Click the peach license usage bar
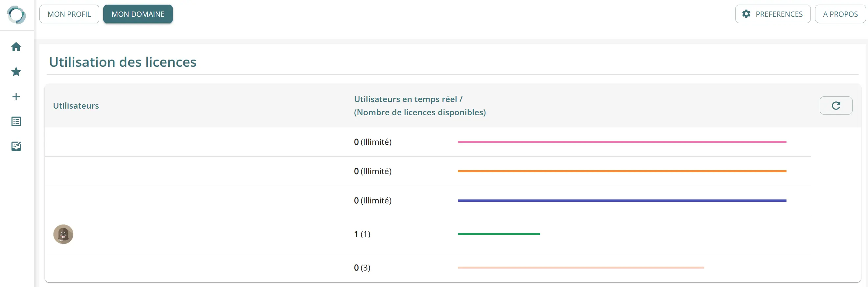This screenshot has width=868, height=287. (580, 268)
